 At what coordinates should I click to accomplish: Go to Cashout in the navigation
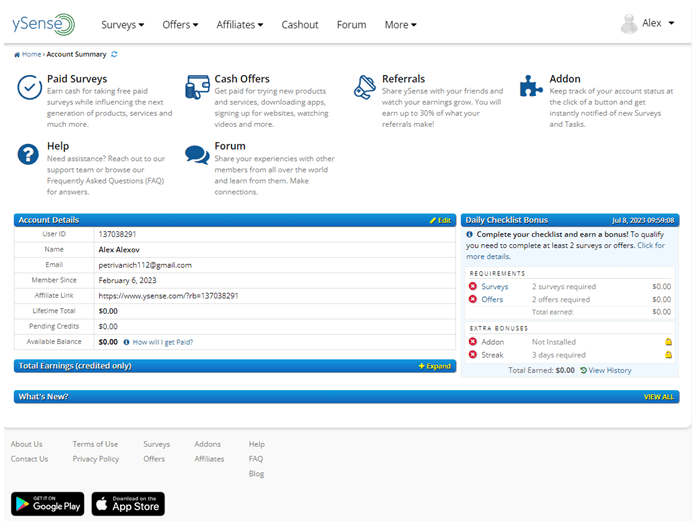coord(300,25)
